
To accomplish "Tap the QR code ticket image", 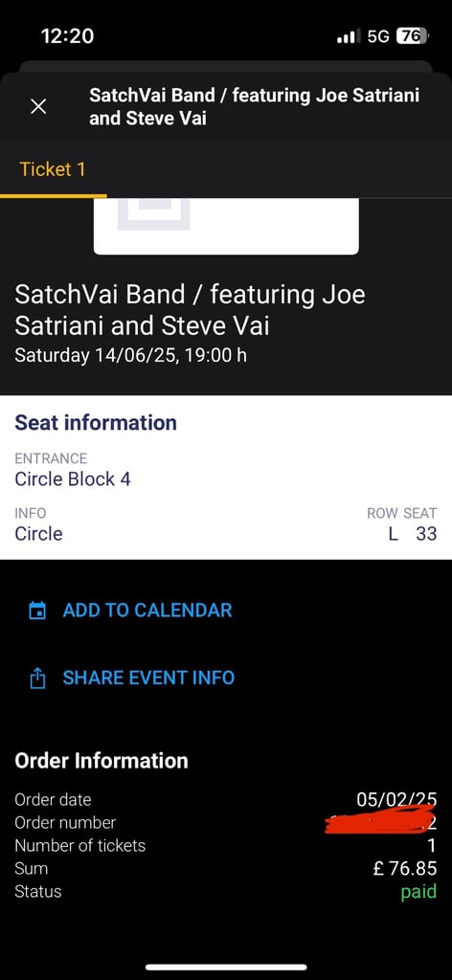I will [x=226, y=226].
